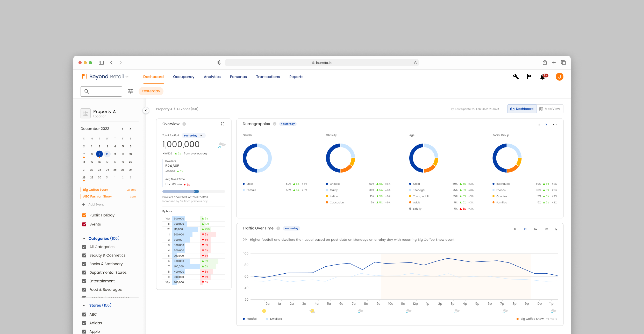This screenshot has height=334, width=644.
Task: Click the Overview info icon
Action: [x=184, y=124]
